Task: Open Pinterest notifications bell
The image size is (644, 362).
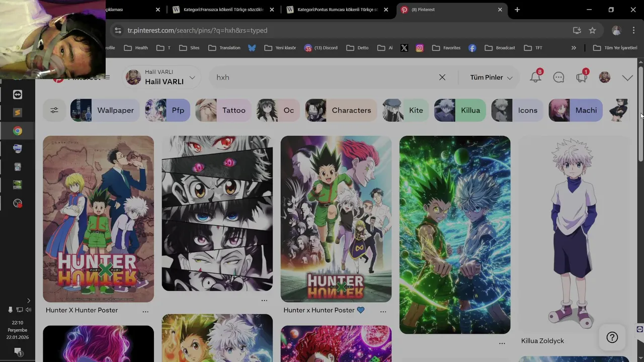Action: 536,77
